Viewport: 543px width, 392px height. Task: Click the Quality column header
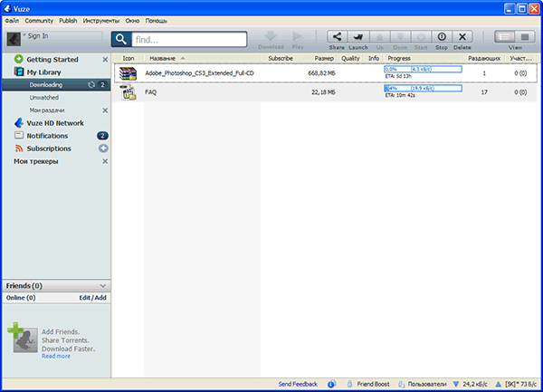350,58
